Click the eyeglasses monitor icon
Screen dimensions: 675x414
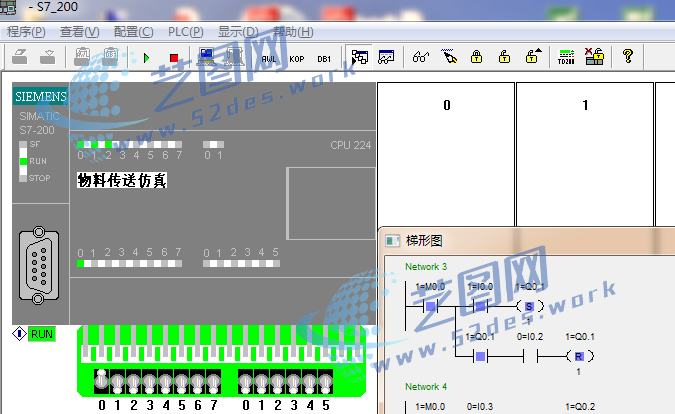tap(421, 57)
